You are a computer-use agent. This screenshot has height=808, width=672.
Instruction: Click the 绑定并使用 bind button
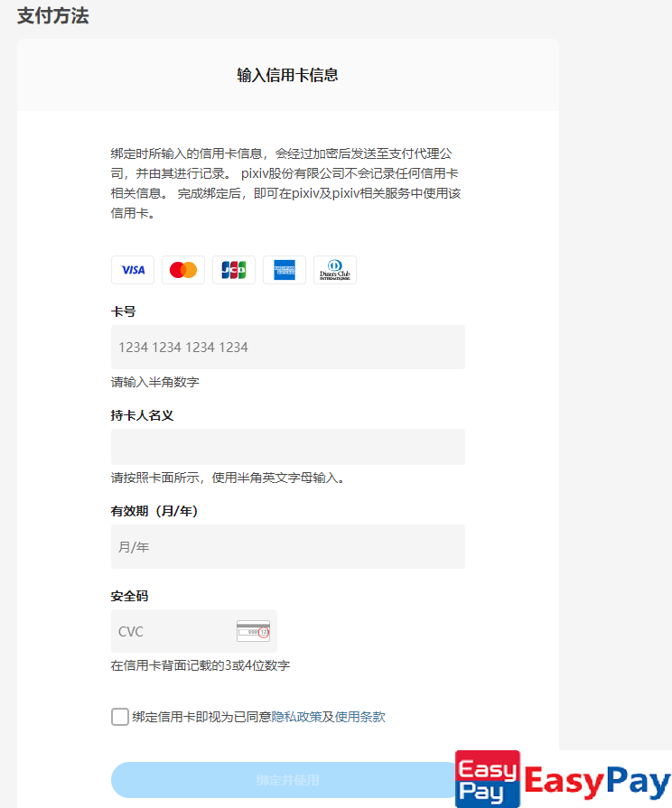point(286,780)
